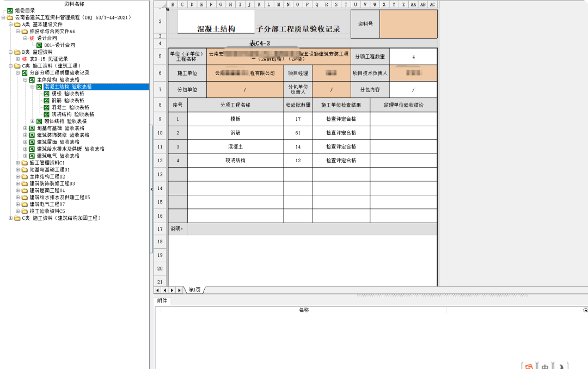Click the moon icon in the input bar
588x369 pixels.
point(561,366)
